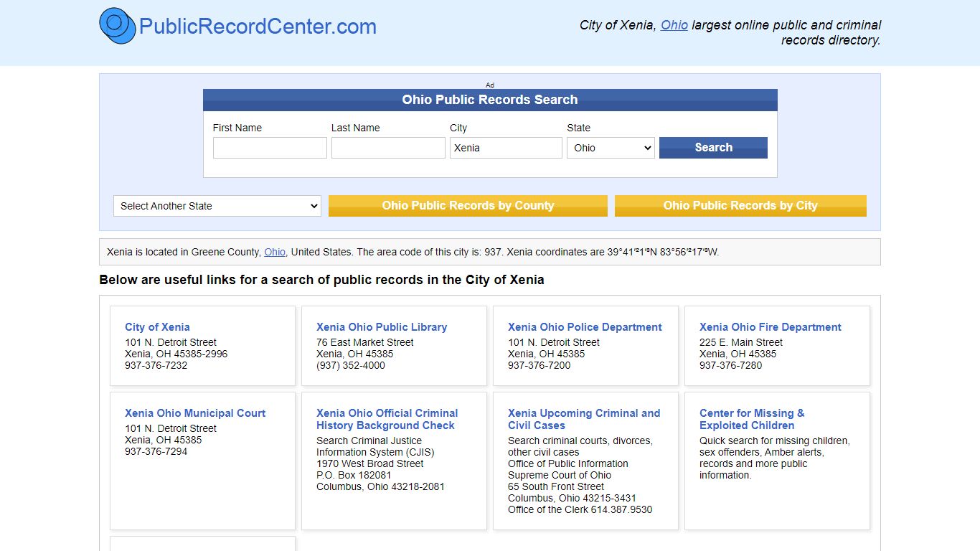980x551 pixels.
Task: Open Ohio Public Records by City
Action: tap(740, 206)
